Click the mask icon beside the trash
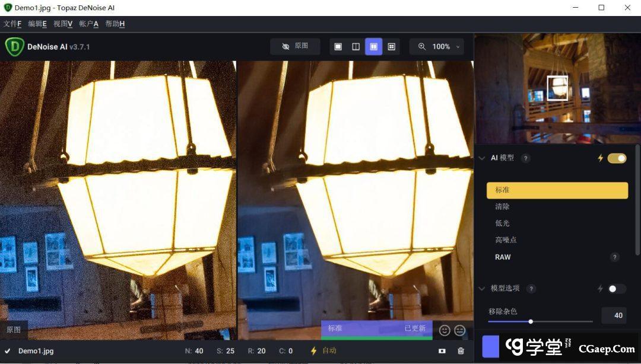 (442, 351)
